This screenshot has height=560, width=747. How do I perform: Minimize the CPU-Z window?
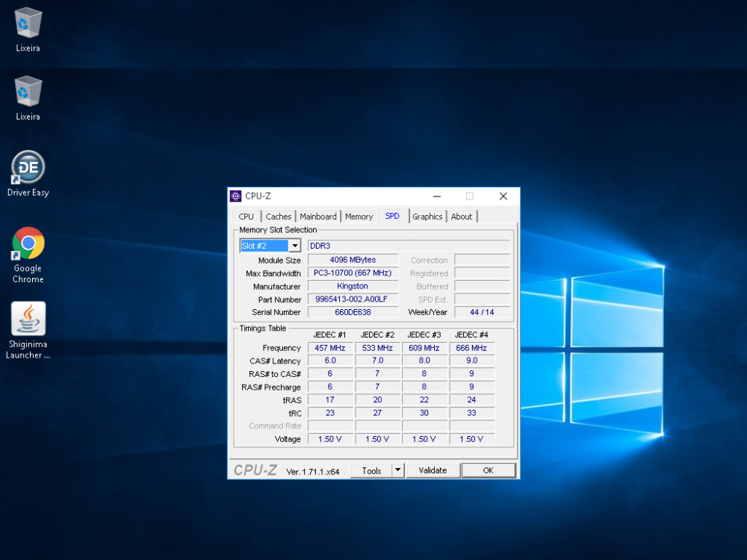[x=436, y=196]
